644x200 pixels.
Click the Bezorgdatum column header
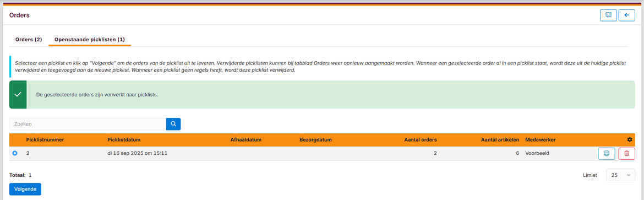point(315,140)
